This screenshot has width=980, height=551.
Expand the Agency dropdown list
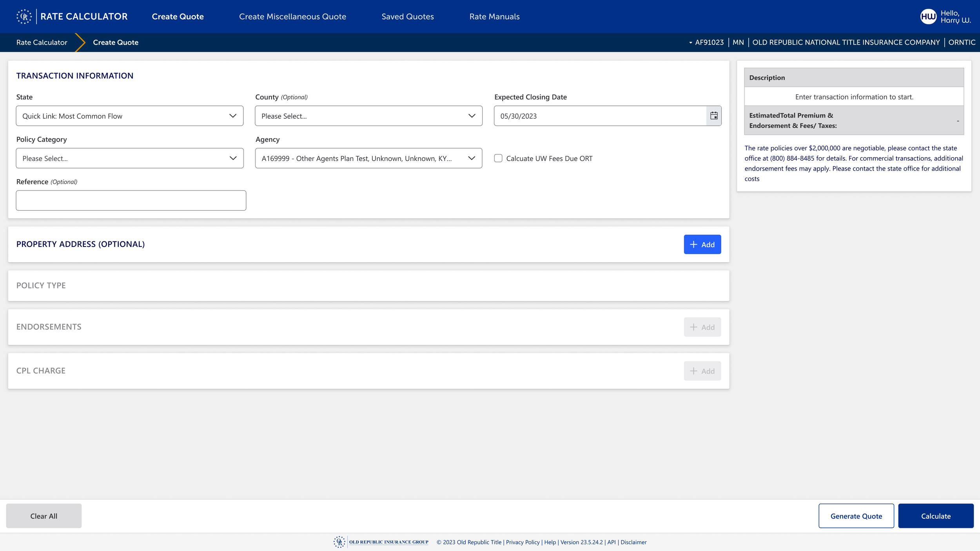pyautogui.click(x=368, y=158)
